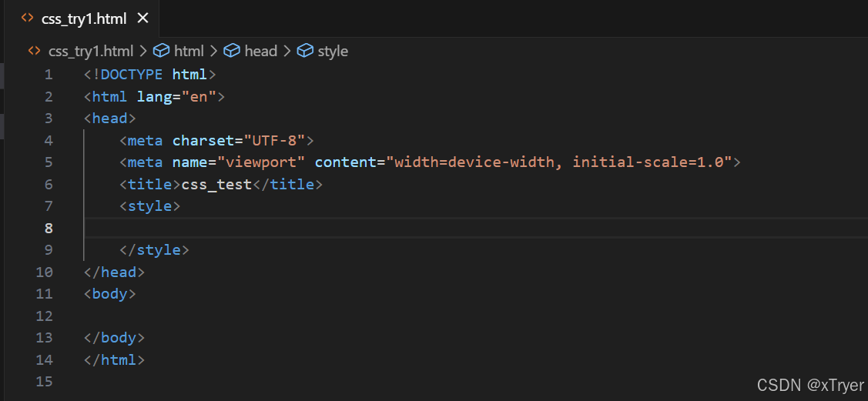Screen dimensions: 868x401
Task: Click line number 12 in gutter
Action: click(45, 316)
